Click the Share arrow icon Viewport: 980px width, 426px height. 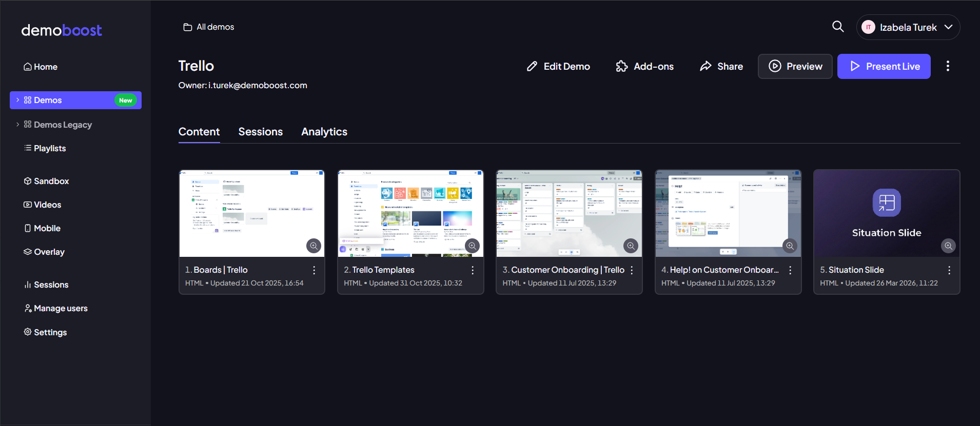pyautogui.click(x=705, y=66)
